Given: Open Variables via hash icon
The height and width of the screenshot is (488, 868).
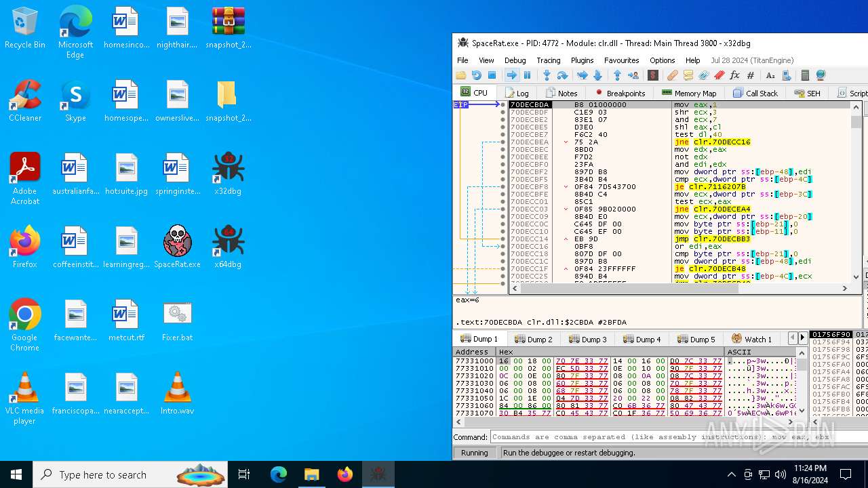Looking at the screenshot, I should (751, 75).
